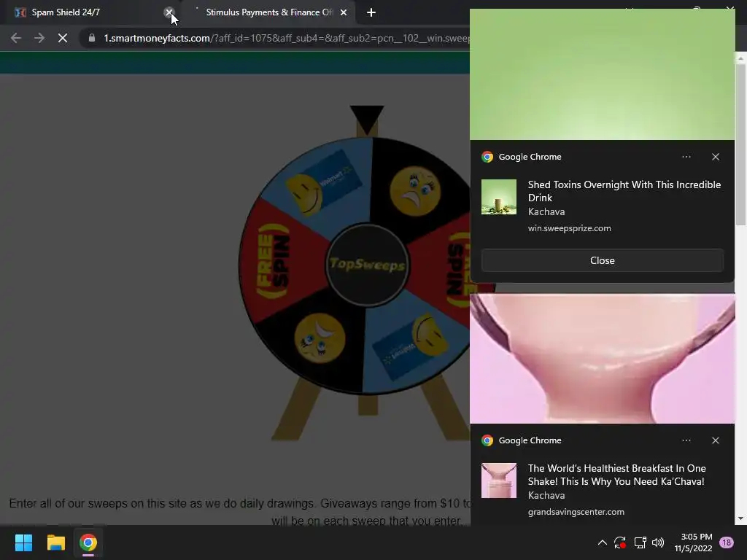The width and height of the screenshot is (747, 560).
Task: Go back to the previous page
Action: 16,38
